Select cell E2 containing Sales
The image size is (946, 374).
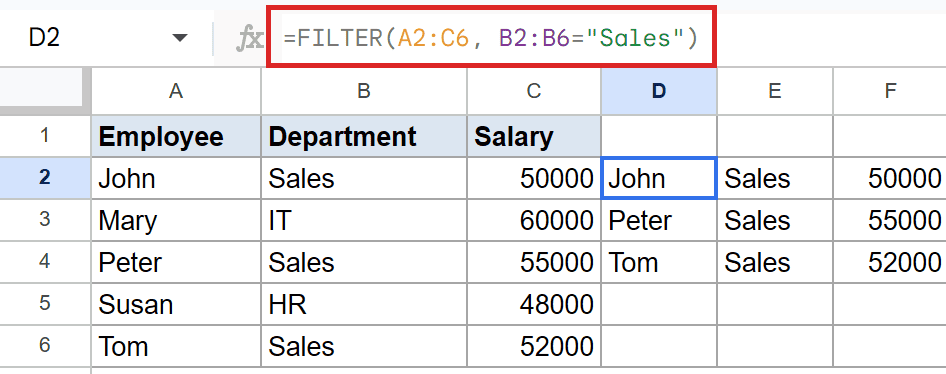pos(775,179)
